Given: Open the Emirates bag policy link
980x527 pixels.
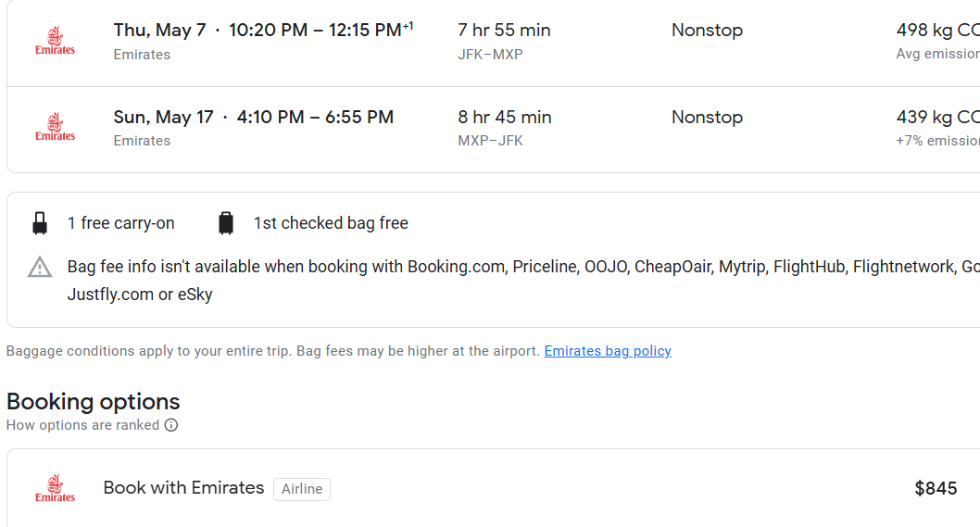Looking at the screenshot, I should pyautogui.click(x=608, y=351).
